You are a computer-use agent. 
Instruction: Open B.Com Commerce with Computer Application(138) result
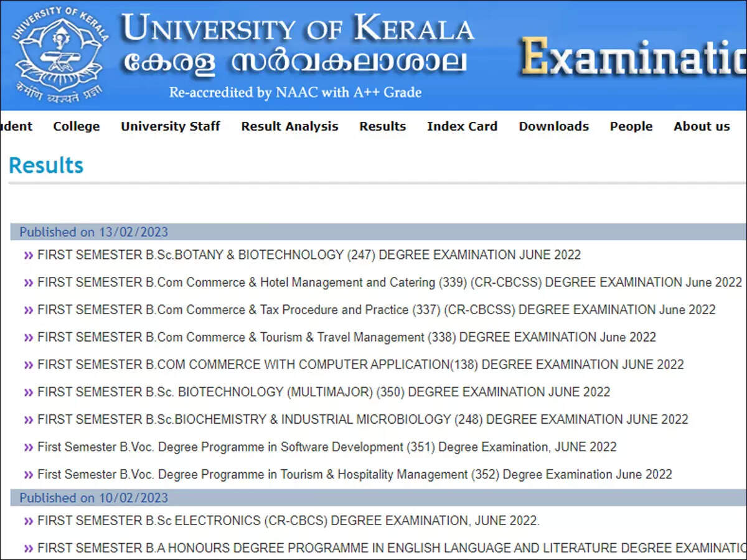point(360,365)
